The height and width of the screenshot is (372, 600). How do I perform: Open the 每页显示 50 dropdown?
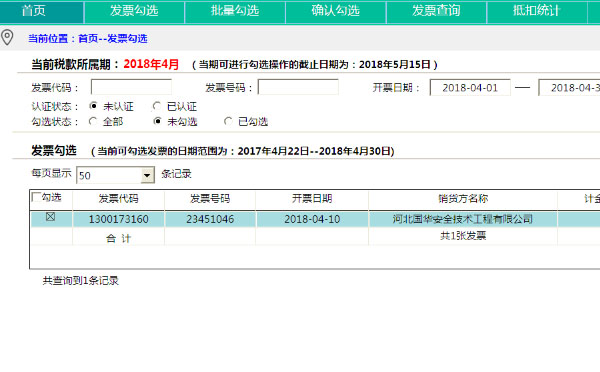tap(116, 175)
